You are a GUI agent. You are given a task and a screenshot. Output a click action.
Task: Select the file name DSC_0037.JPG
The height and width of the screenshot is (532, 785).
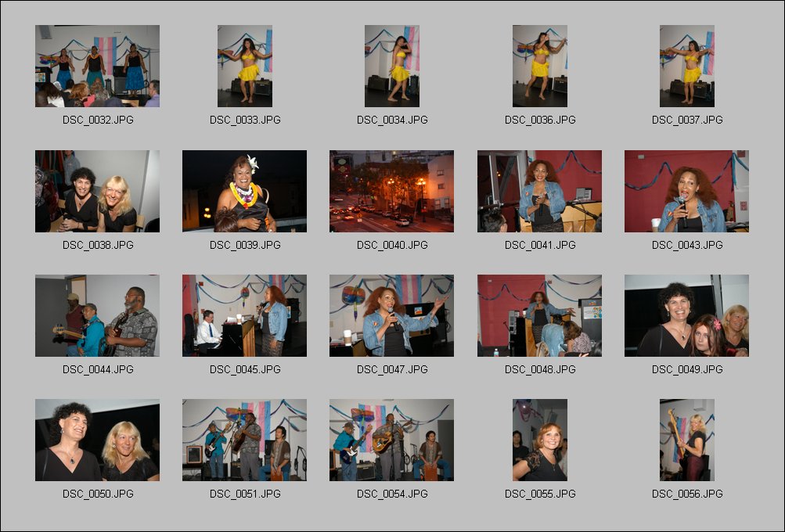click(x=687, y=120)
